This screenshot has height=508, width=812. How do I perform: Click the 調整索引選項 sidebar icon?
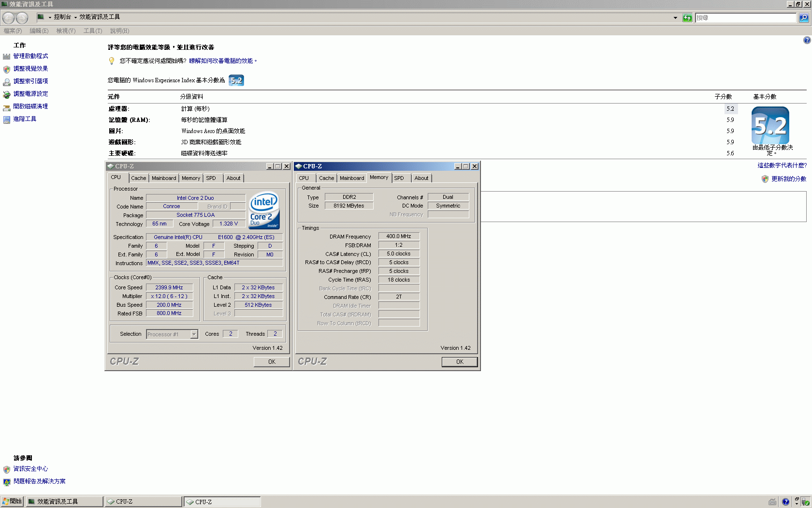click(7, 82)
